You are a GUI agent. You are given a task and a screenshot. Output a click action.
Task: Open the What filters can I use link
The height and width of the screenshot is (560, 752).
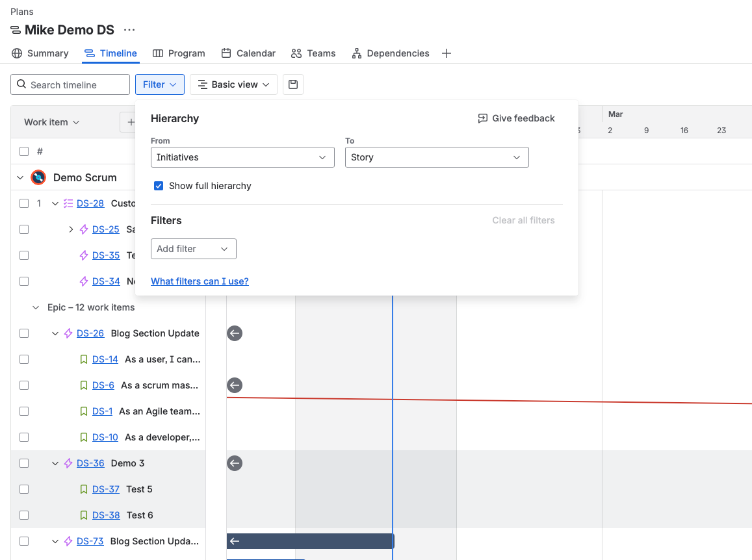point(200,281)
